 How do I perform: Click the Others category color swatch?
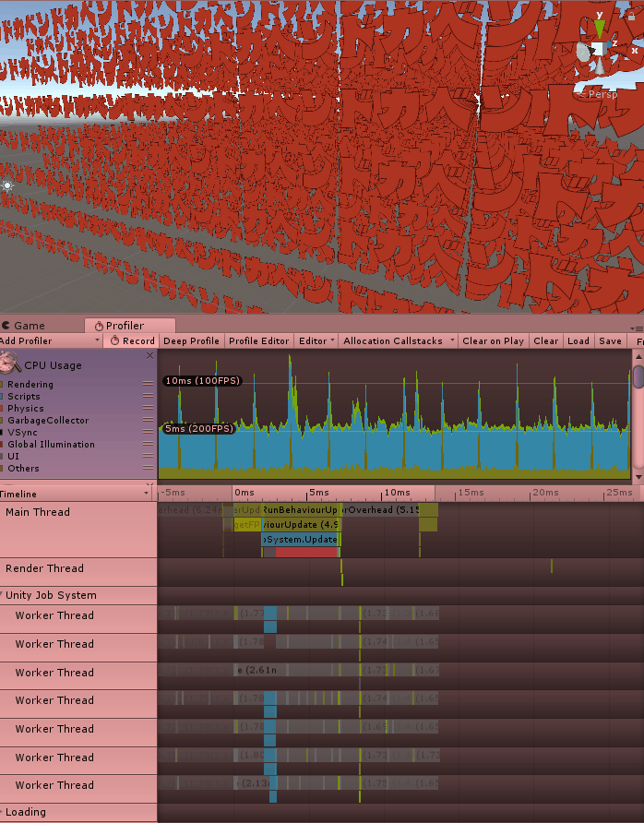(x=2, y=469)
